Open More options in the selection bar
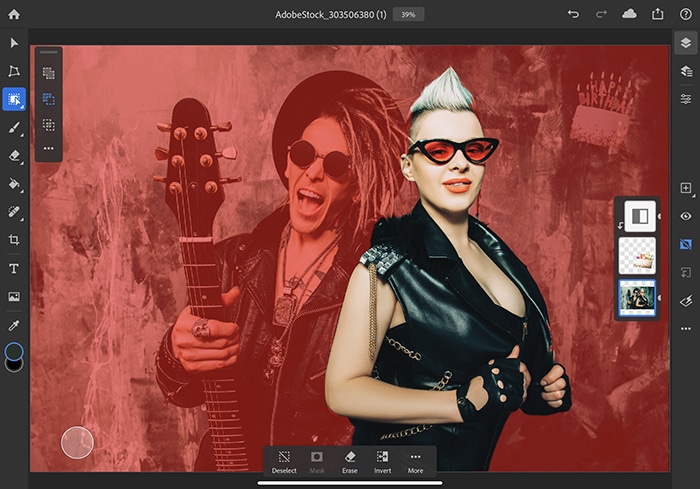Image resolution: width=700 pixels, height=489 pixels. pos(415,461)
